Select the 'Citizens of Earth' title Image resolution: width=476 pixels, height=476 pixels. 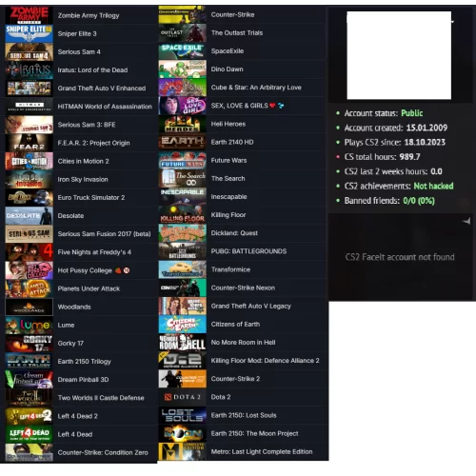coord(235,325)
